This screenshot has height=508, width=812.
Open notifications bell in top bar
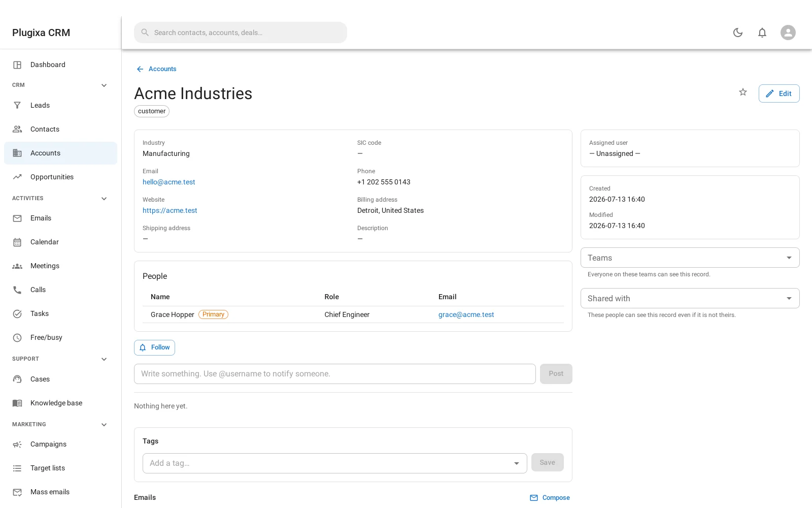[x=762, y=33]
